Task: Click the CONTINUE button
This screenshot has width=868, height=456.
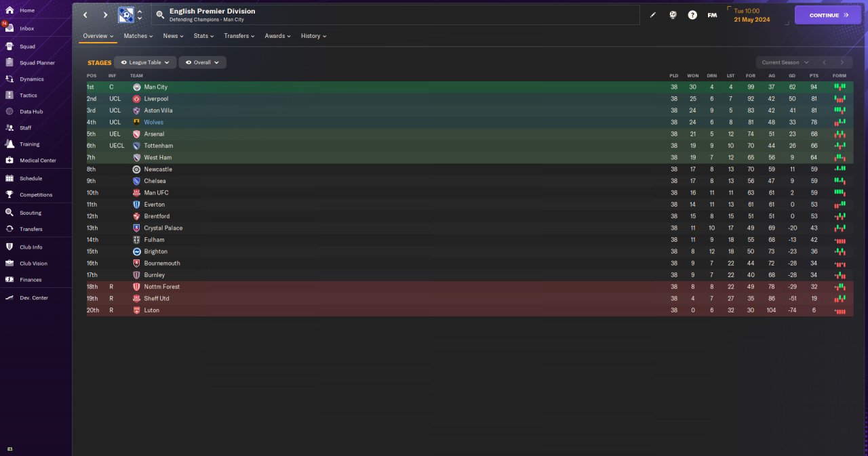Action: pyautogui.click(x=828, y=15)
